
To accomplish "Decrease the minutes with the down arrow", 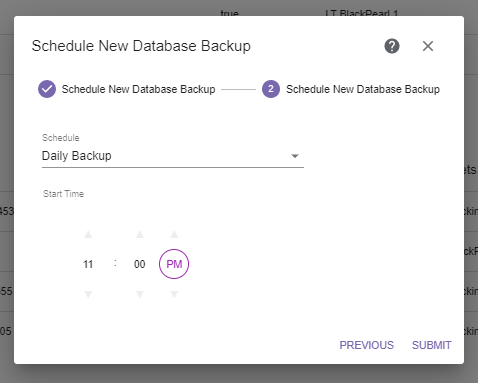I will point(140,294).
